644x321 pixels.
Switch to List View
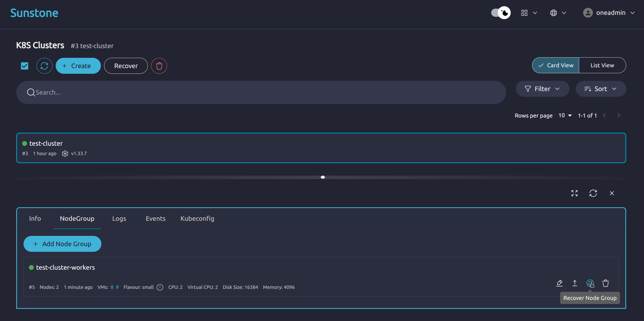tap(602, 65)
